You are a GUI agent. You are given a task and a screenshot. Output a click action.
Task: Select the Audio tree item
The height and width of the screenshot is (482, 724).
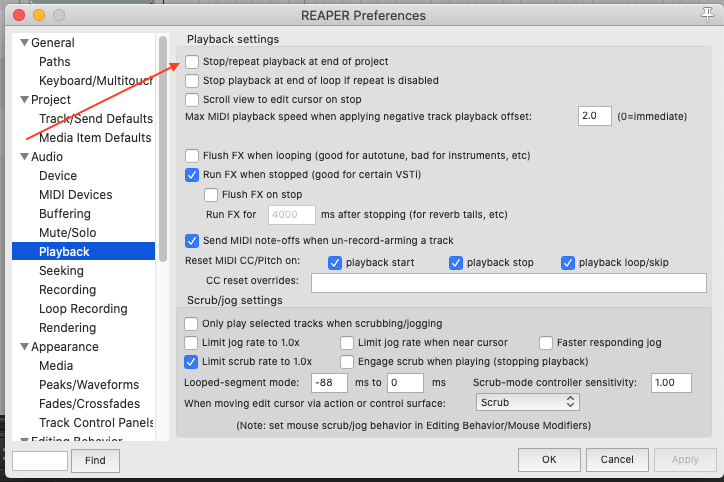pyautogui.click(x=47, y=157)
